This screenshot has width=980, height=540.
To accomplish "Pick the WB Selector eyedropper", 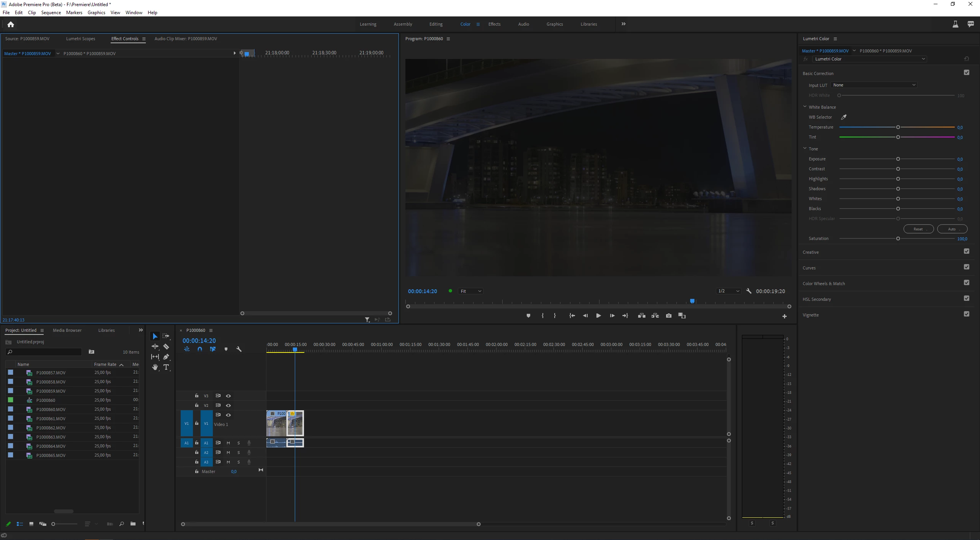I will tap(843, 117).
